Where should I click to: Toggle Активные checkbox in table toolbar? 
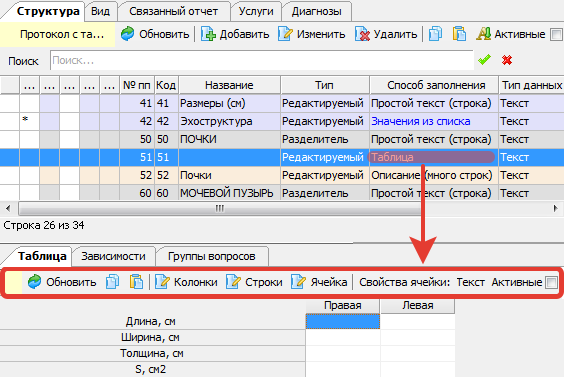(x=551, y=282)
